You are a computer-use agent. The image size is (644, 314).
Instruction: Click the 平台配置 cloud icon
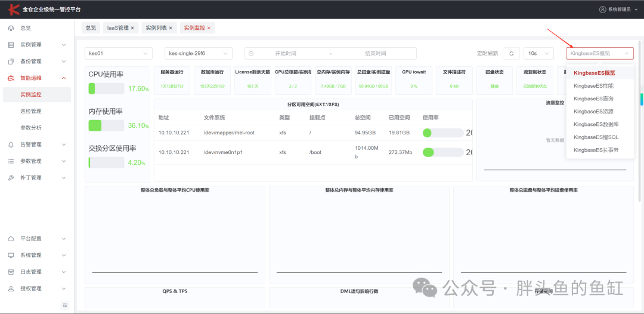point(11,239)
